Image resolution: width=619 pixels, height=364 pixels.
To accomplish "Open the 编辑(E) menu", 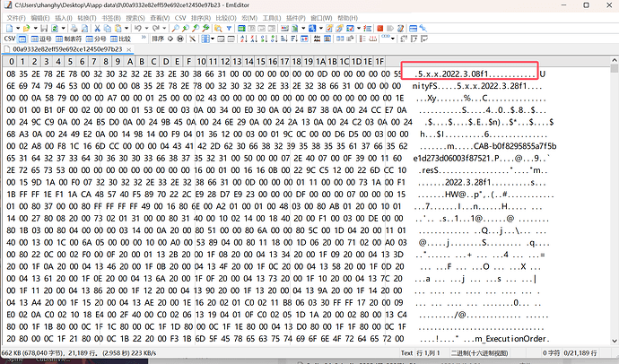I will point(40,18).
